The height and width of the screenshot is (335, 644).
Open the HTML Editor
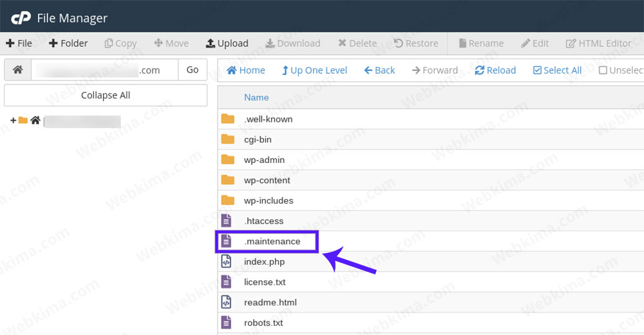[x=598, y=43]
